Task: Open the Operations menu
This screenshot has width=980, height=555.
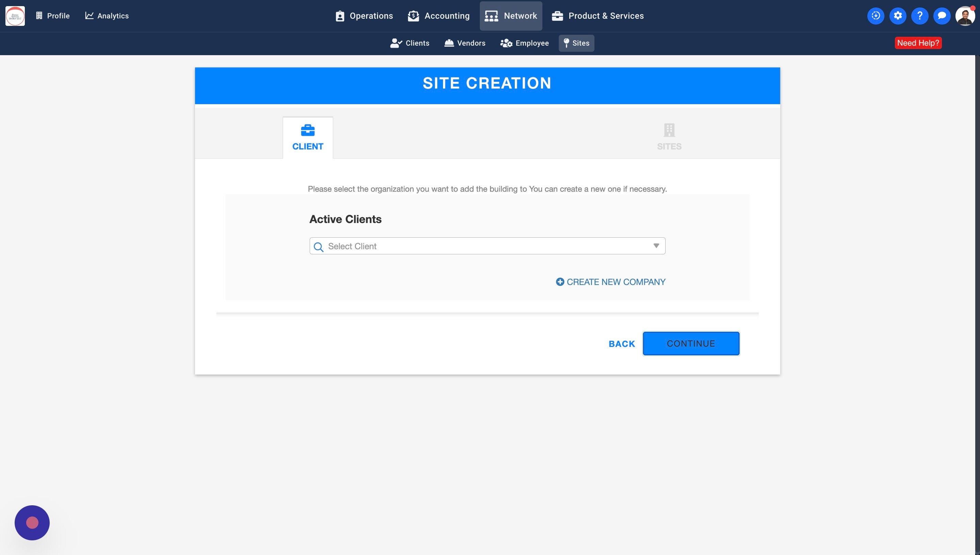Action: pyautogui.click(x=364, y=16)
